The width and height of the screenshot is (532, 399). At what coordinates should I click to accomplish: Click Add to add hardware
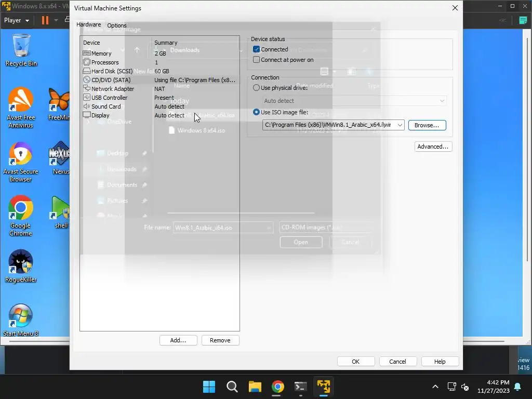coord(179,340)
